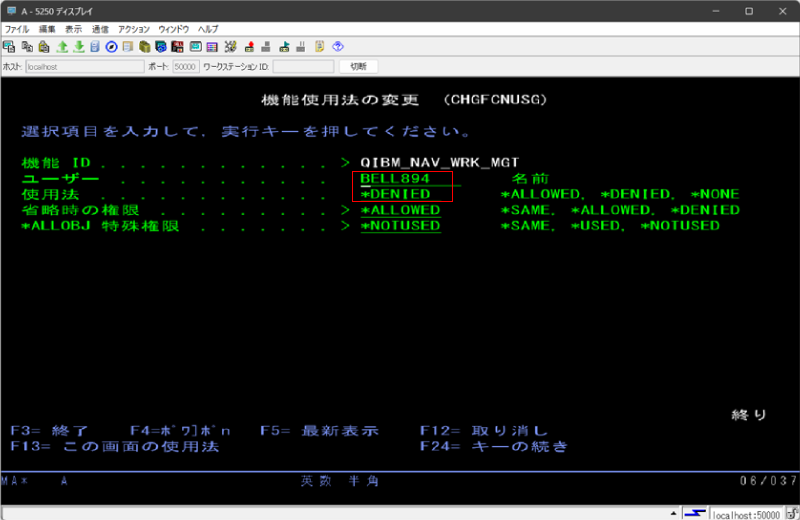The width and height of the screenshot is (800, 520).
Task: Click the blue circular compass toolbar icon
Action: pos(111,46)
